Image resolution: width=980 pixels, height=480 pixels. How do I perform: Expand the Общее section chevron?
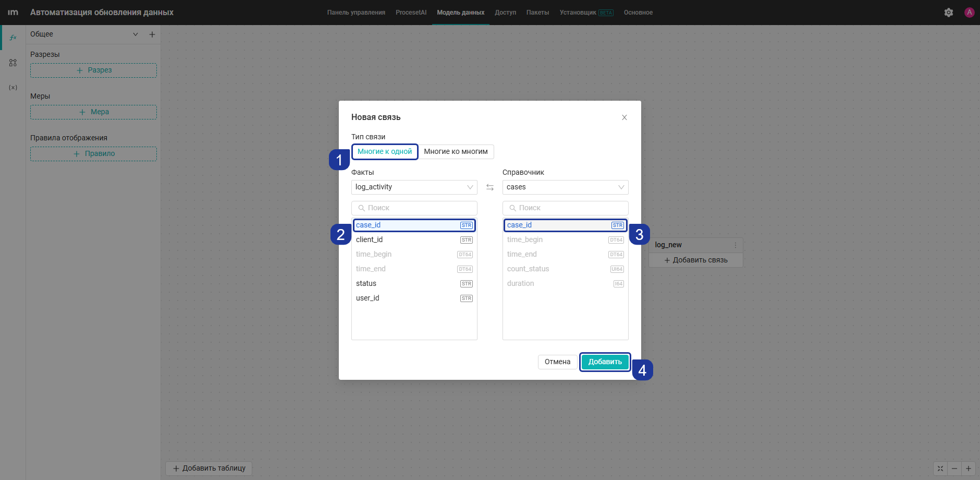point(136,34)
